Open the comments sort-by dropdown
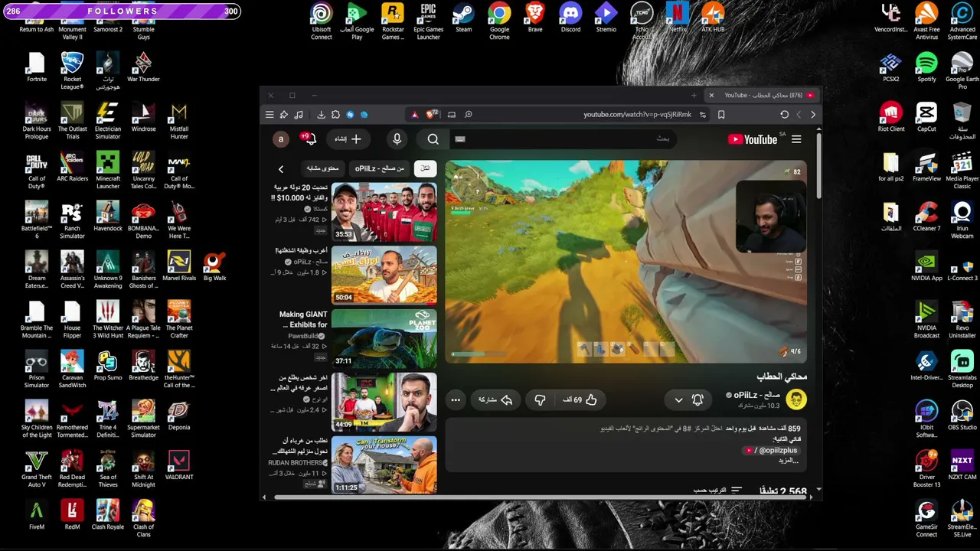 [x=718, y=490]
